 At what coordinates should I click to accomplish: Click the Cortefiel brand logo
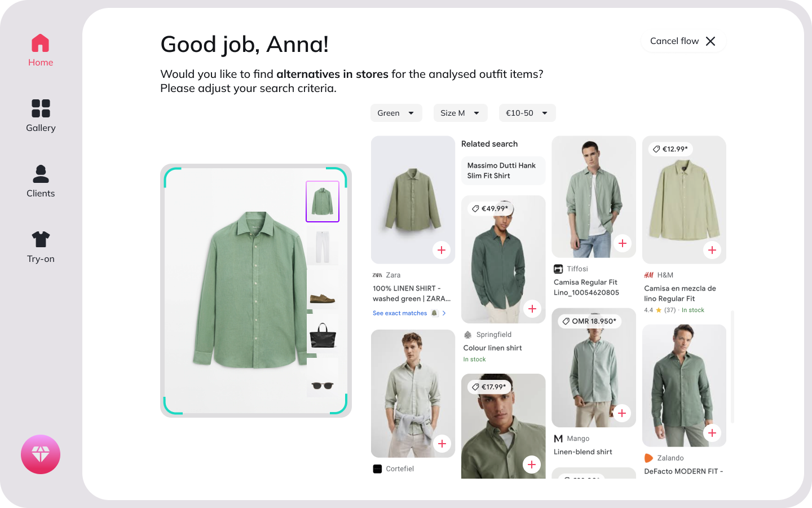coord(378,469)
